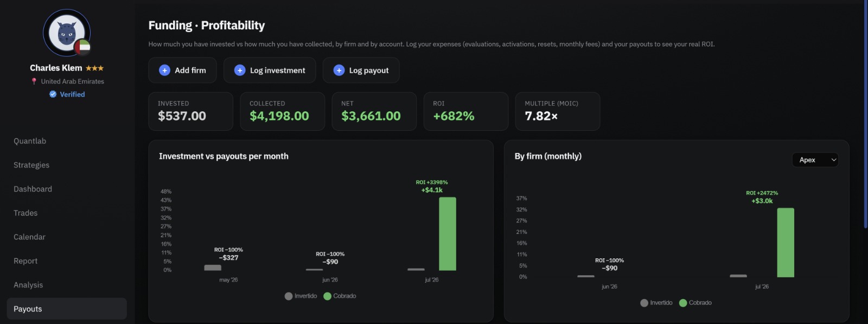Click the blue verified checkmark badge

pyautogui.click(x=53, y=94)
